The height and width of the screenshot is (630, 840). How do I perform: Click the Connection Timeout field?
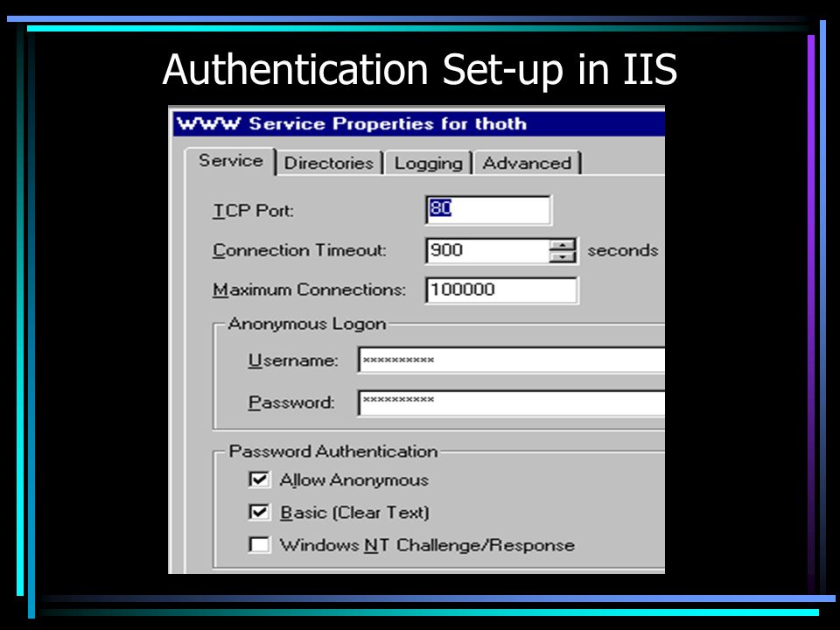(488, 250)
